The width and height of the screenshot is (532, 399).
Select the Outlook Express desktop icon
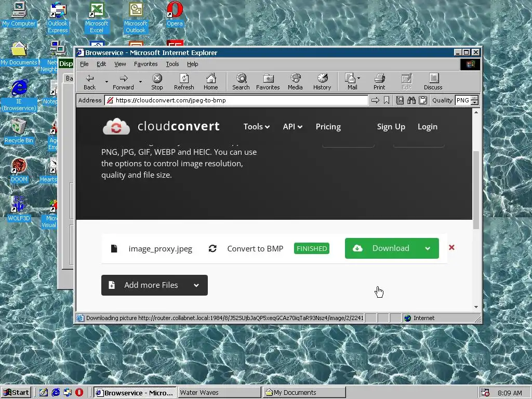coord(58,18)
